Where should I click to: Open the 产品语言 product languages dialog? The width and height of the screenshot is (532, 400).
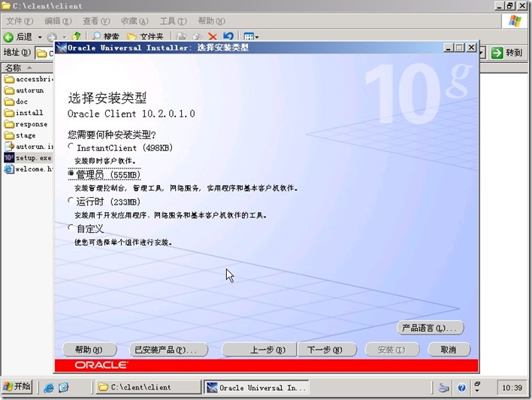point(430,328)
